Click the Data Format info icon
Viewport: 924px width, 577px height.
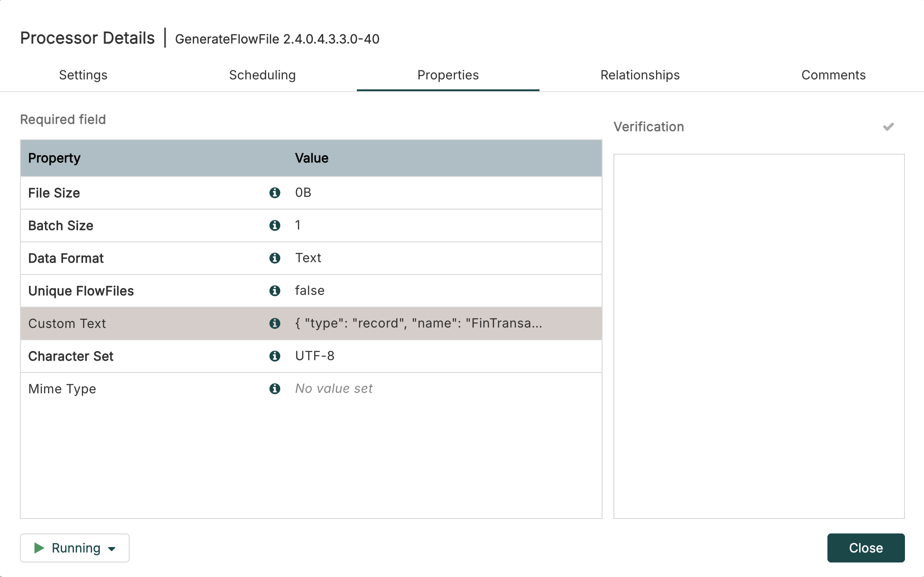275,258
